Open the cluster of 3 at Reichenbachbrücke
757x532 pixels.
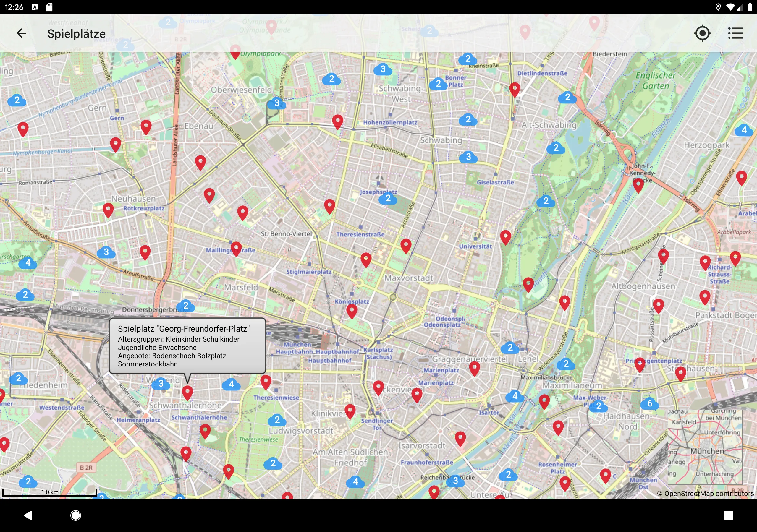[455, 481]
